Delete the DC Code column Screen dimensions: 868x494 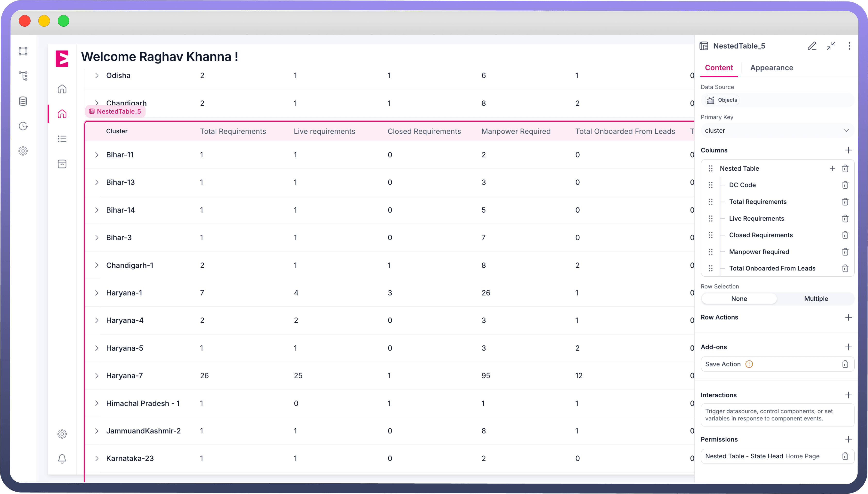tap(845, 185)
